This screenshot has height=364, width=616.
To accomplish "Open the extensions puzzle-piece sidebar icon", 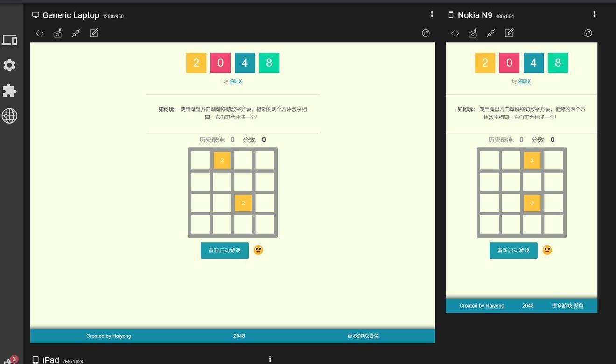I will coord(9,91).
